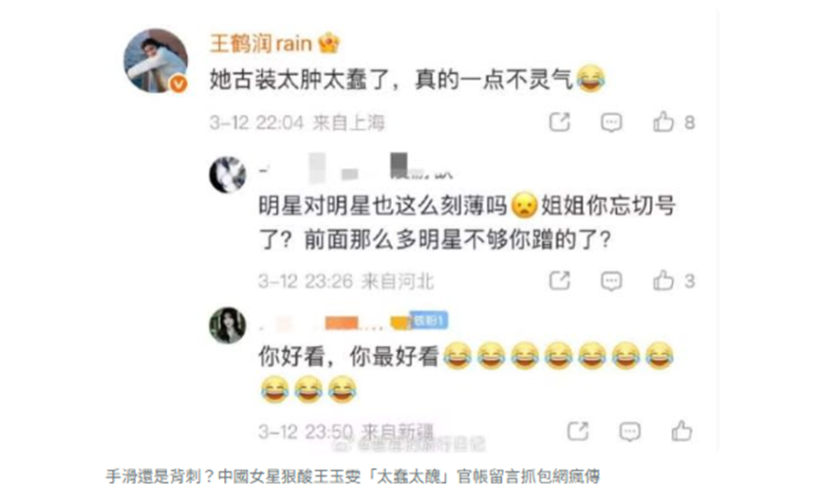Click the blue fan badge next to username
Image resolution: width=821 pixels, height=504 pixels.
429,320
